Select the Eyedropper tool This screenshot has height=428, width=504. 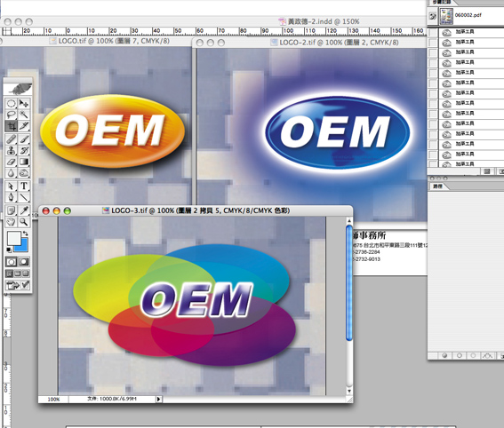tap(24, 210)
